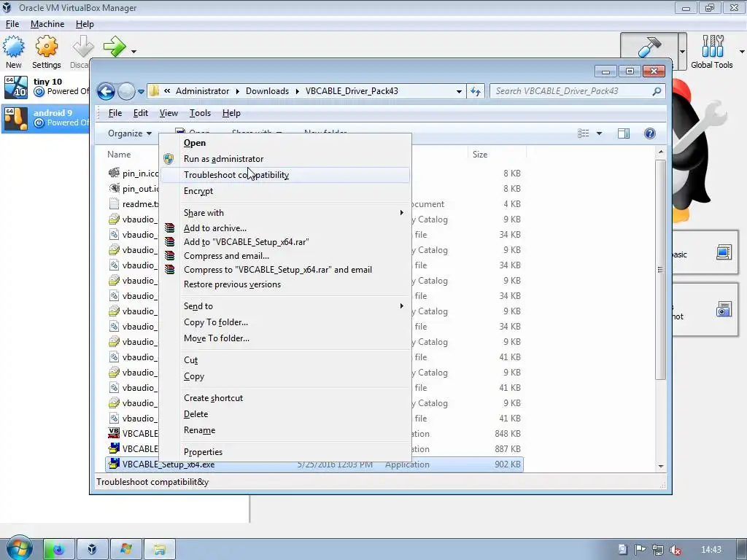The image size is (747, 560).
Task: Click the scrollbar down arrow in file list
Action: [x=660, y=466]
